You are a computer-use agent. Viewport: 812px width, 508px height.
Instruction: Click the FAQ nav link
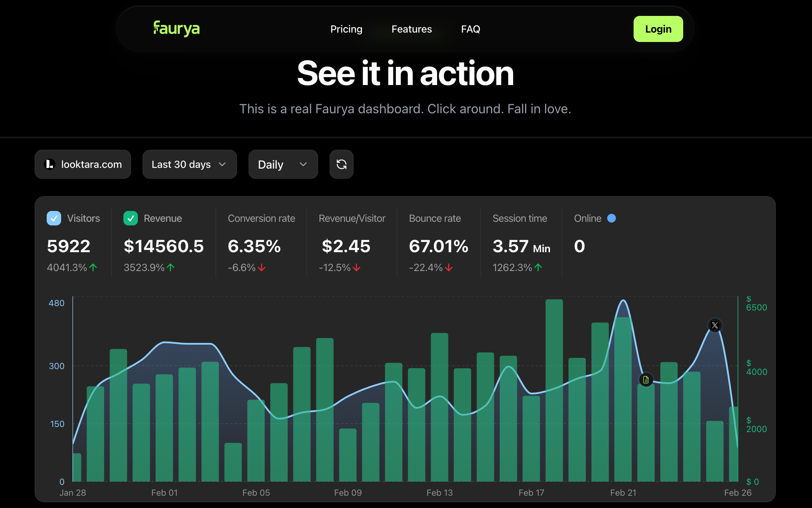pyautogui.click(x=470, y=29)
